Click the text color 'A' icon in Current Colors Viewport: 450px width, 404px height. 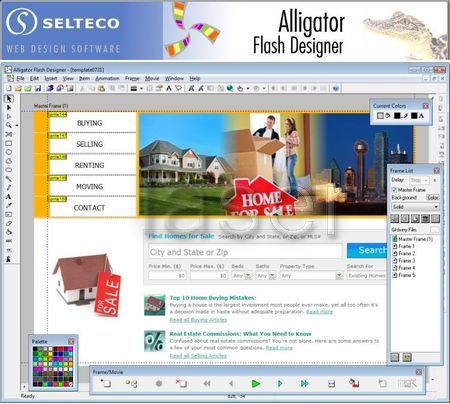(422, 116)
